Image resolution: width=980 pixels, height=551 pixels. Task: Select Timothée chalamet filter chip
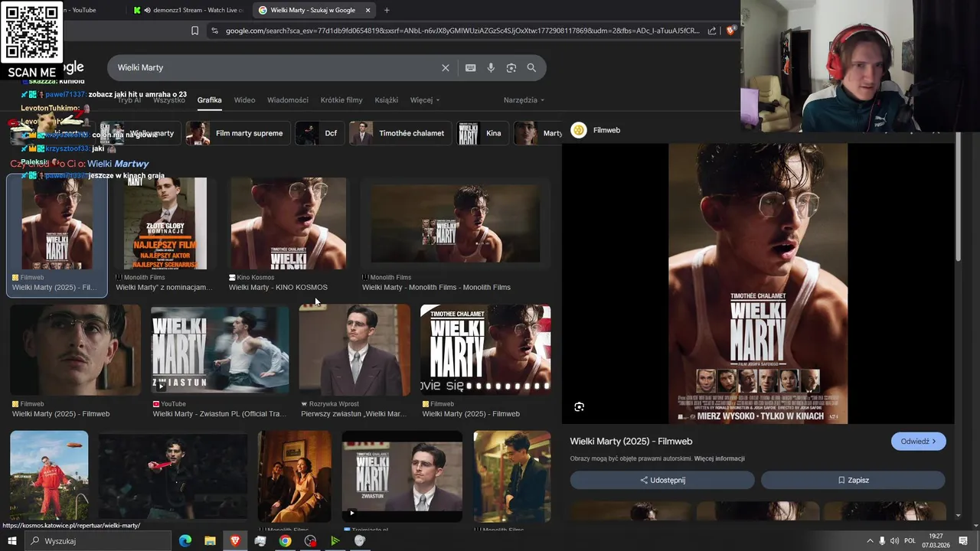tap(400, 133)
